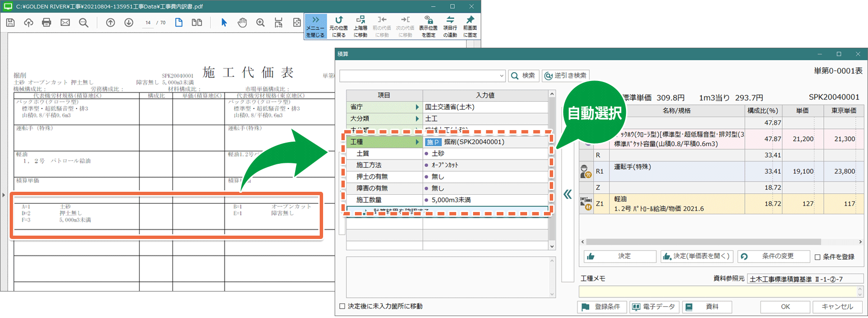868x318 pixels.
Task: Switch to single page view icon
Action: pyautogui.click(x=179, y=23)
